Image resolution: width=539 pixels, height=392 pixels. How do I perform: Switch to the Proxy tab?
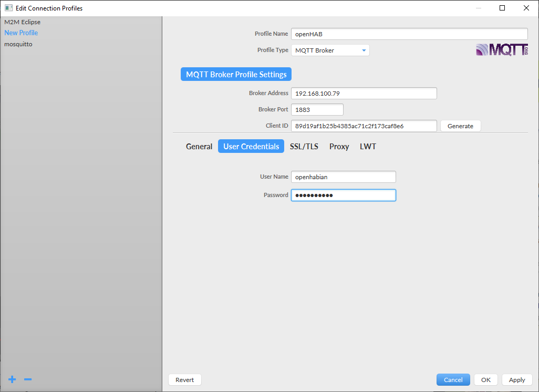coord(339,146)
